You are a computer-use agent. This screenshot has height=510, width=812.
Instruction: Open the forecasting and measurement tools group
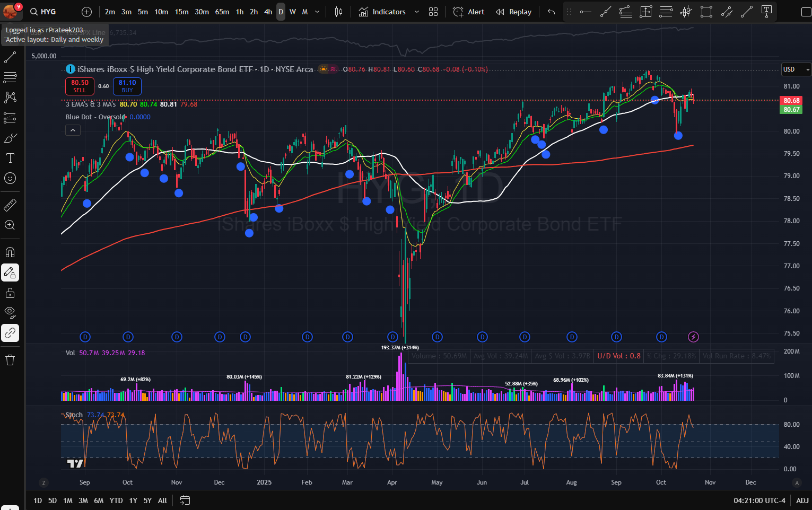(10, 118)
